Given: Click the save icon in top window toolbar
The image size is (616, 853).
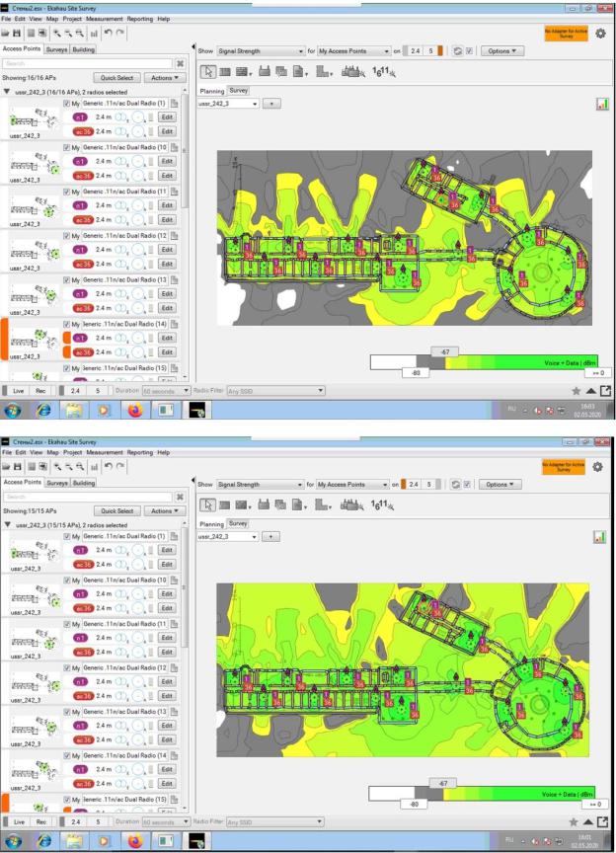Looking at the screenshot, I should [17, 33].
